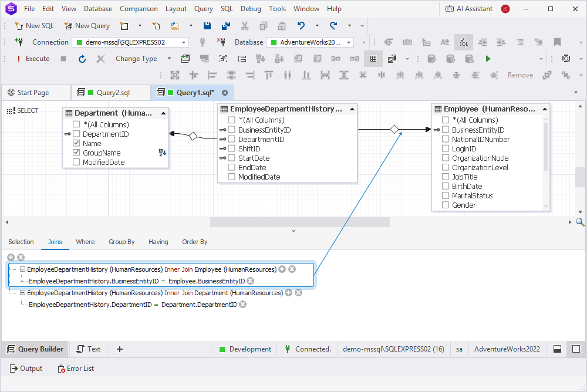This screenshot has width=587, height=392.
Task: Click the diagram horizontal scrollbar
Action: 299,222
